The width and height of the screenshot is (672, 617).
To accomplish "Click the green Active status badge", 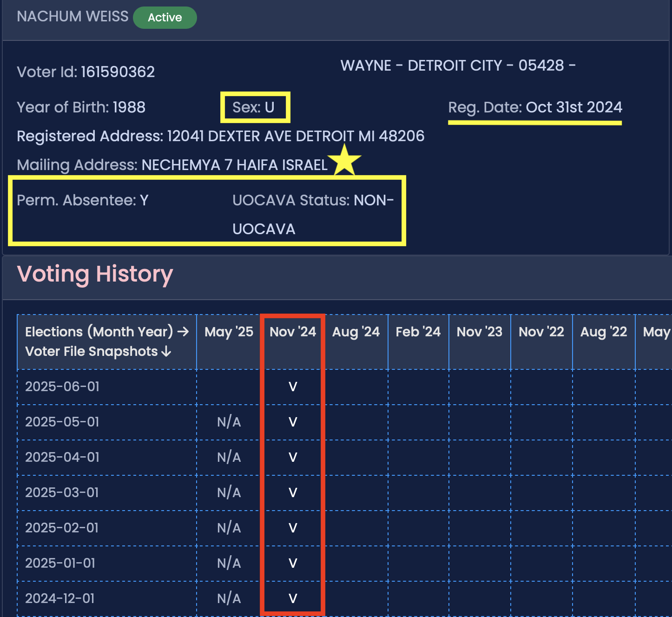I will coord(165,18).
